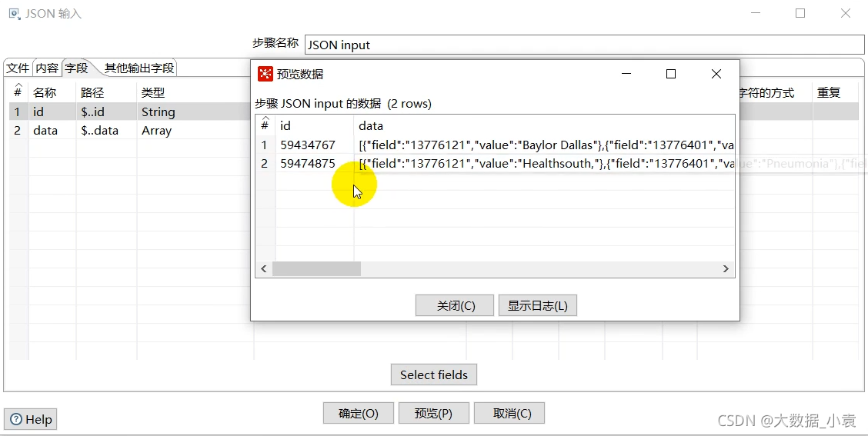868x436 pixels.
Task: Select preview cell 59474875
Action: 315,164
